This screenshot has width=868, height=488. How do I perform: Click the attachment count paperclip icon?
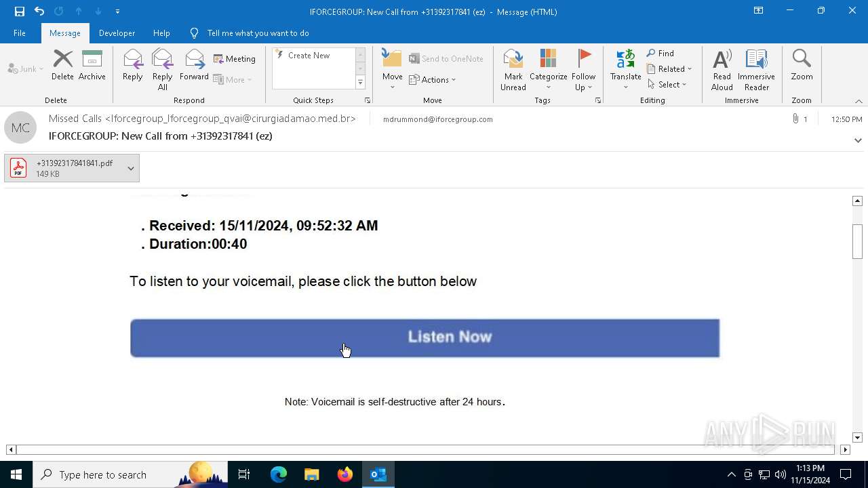pos(795,119)
